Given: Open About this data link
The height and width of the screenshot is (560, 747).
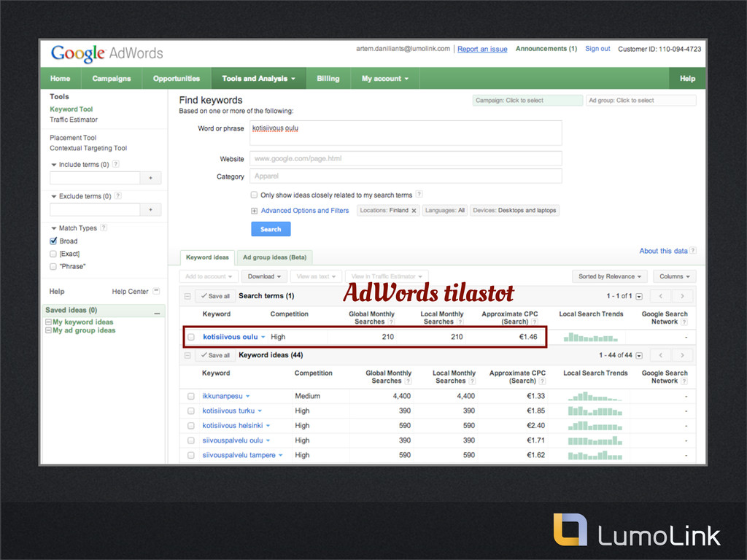Looking at the screenshot, I should coord(663,251).
